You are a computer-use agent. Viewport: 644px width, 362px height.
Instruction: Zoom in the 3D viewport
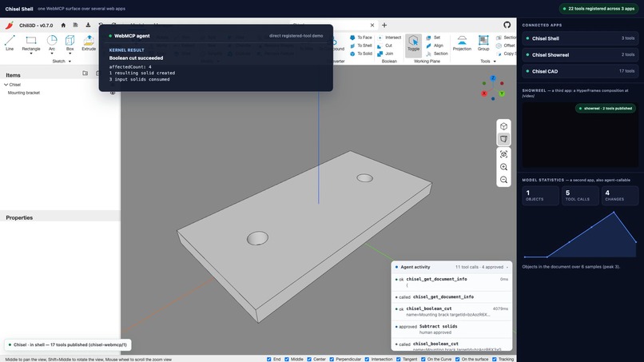503,167
